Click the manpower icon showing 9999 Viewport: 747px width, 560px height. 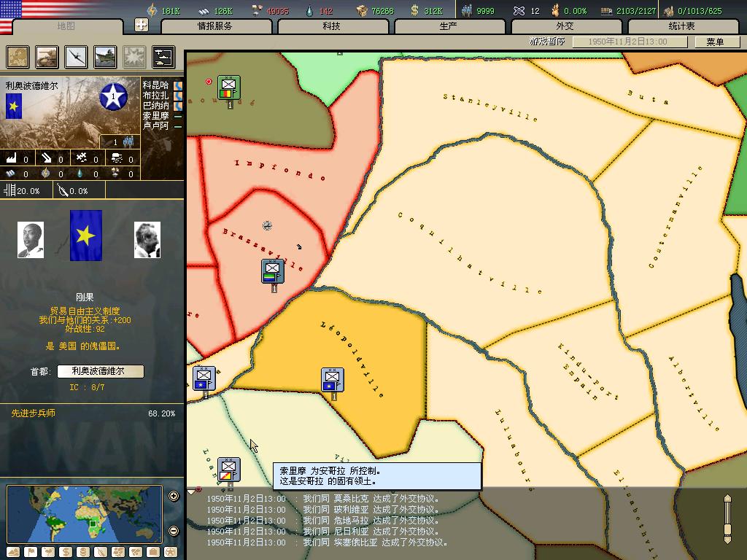(466, 10)
